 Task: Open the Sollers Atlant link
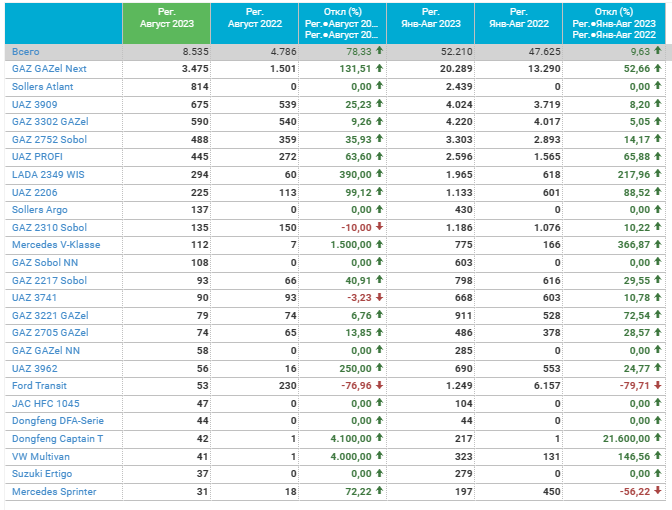click(42, 87)
